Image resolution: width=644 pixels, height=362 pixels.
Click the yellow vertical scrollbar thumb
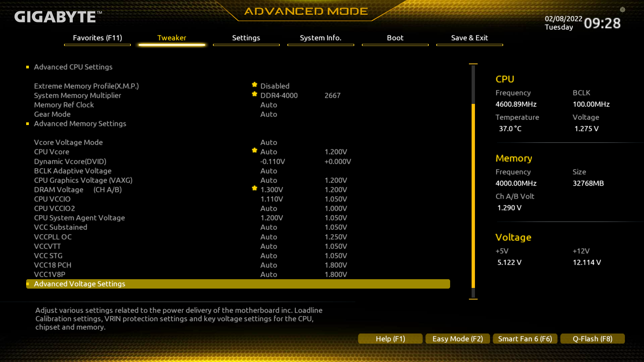473,196
